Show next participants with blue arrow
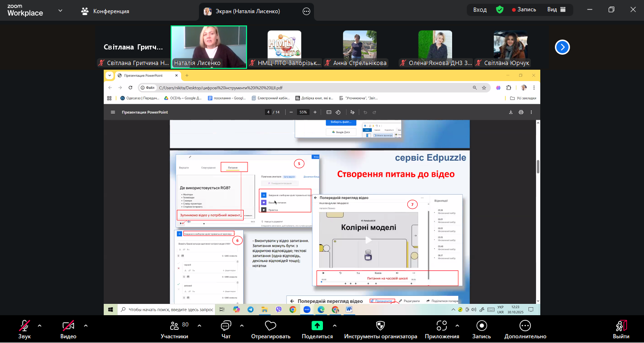This screenshot has height=343, width=644. click(x=562, y=47)
